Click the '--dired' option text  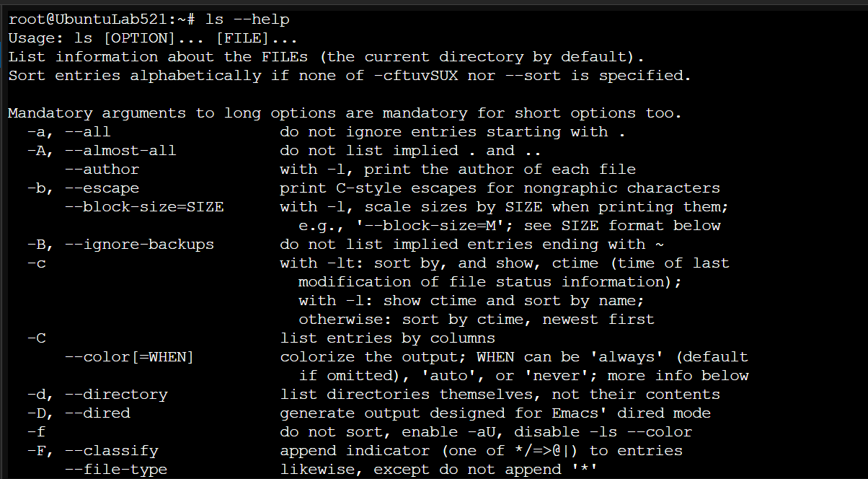point(97,413)
